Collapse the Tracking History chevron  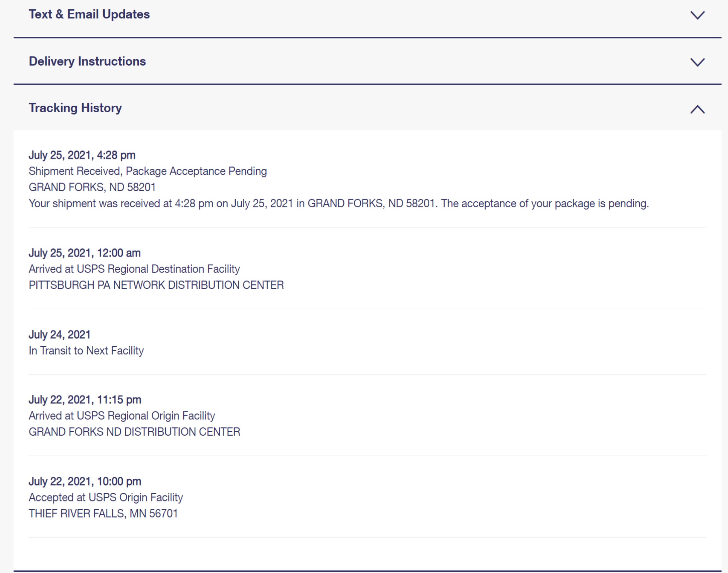(x=697, y=109)
